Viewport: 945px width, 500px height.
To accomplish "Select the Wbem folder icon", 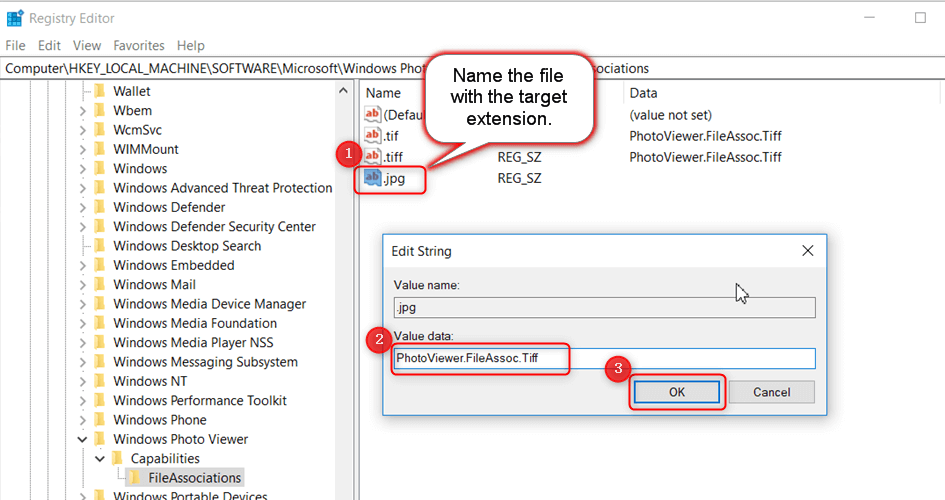I will 100,110.
